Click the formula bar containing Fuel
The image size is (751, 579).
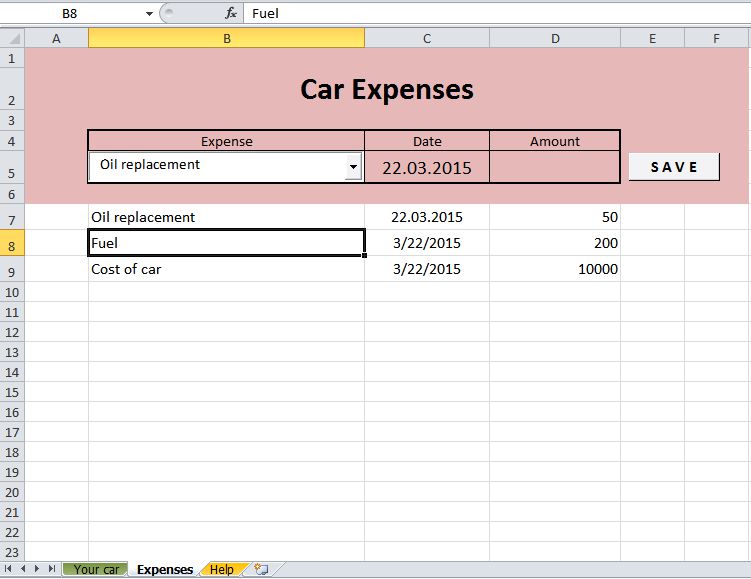click(x=490, y=14)
